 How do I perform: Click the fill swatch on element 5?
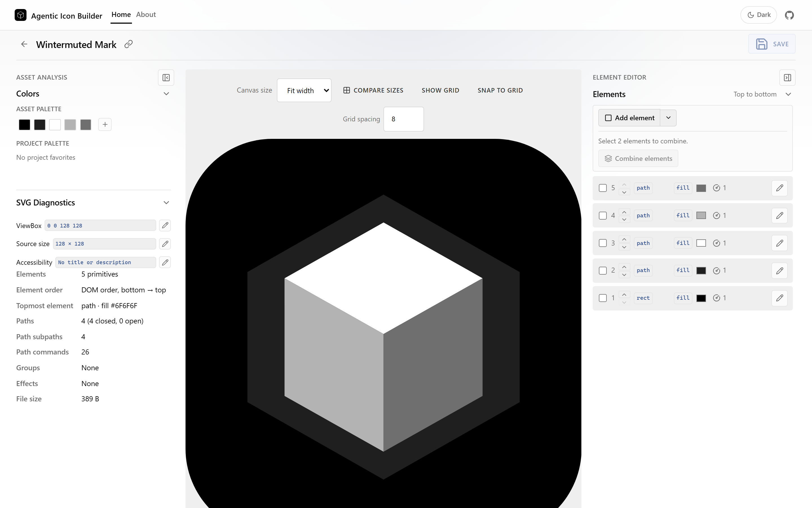point(701,188)
